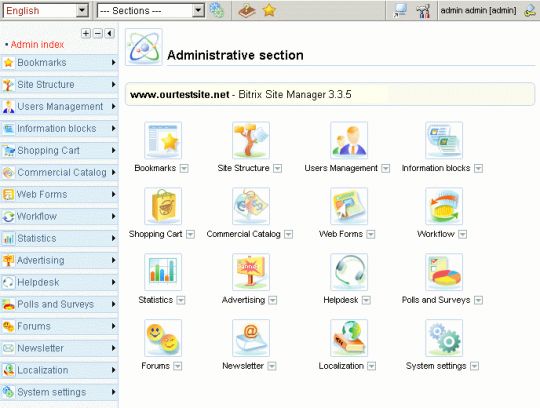Open dropdown arrow next to Statistics label
The width and height of the screenshot is (540, 408).
coord(181,300)
